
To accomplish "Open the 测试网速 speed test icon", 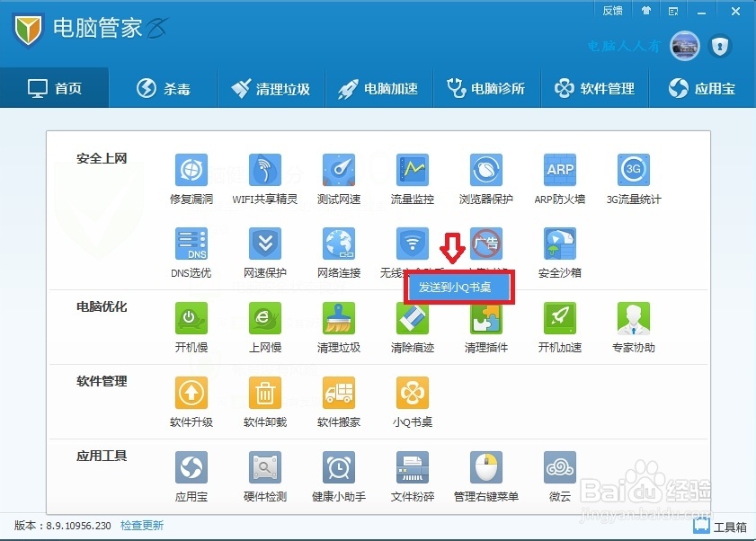I will point(339,170).
